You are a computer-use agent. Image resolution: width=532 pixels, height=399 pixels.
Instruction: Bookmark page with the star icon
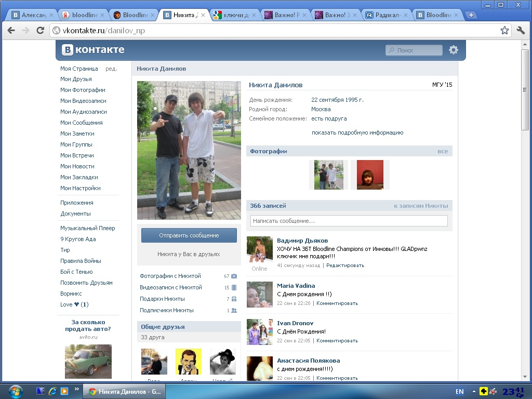tap(504, 31)
